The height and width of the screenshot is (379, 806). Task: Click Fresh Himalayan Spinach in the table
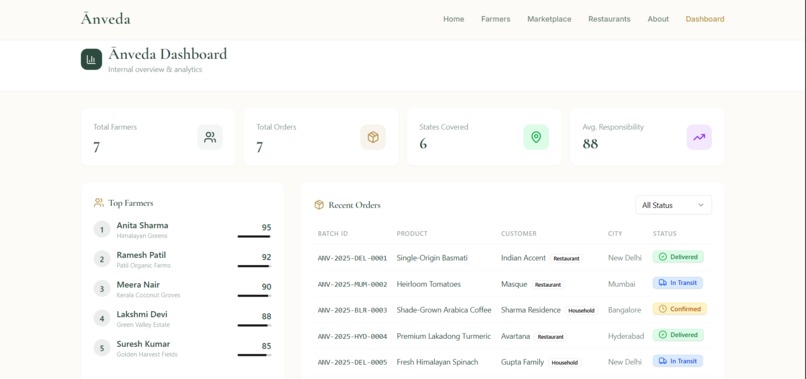[437, 362]
